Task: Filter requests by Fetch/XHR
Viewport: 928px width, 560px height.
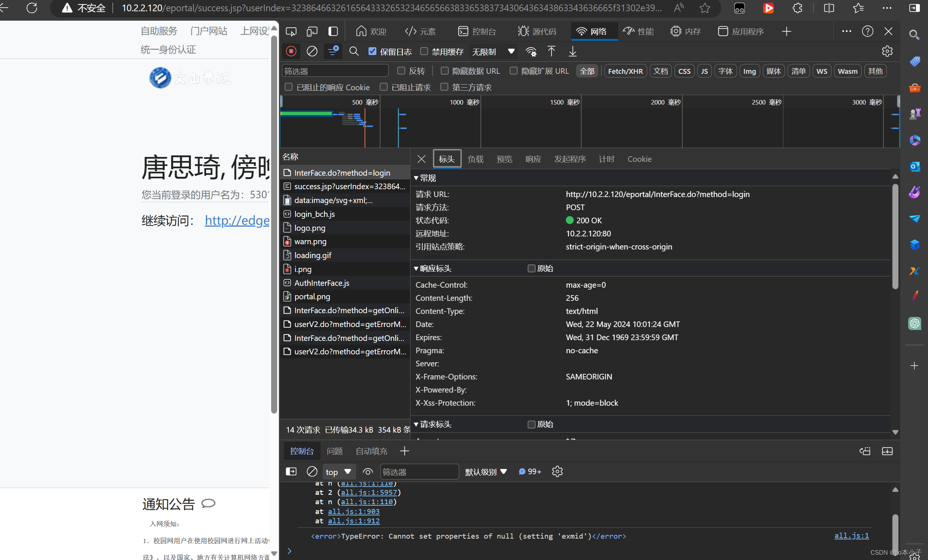Action: 625,71
